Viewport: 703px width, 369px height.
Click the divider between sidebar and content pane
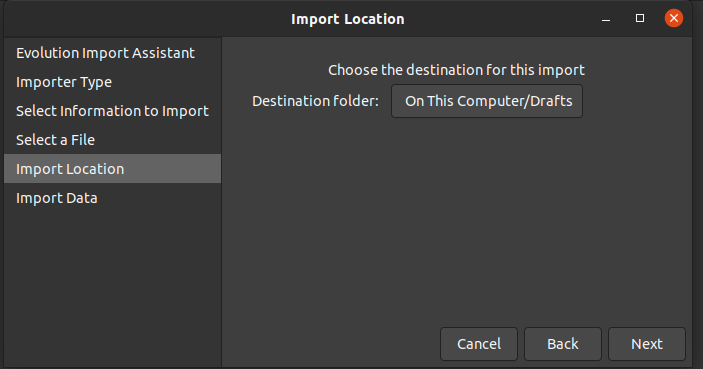221,202
